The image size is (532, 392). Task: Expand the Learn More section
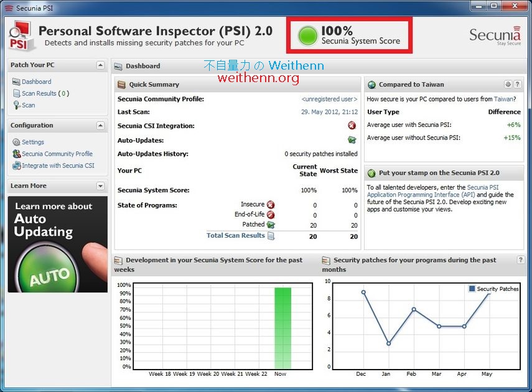click(x=100, y=186)
